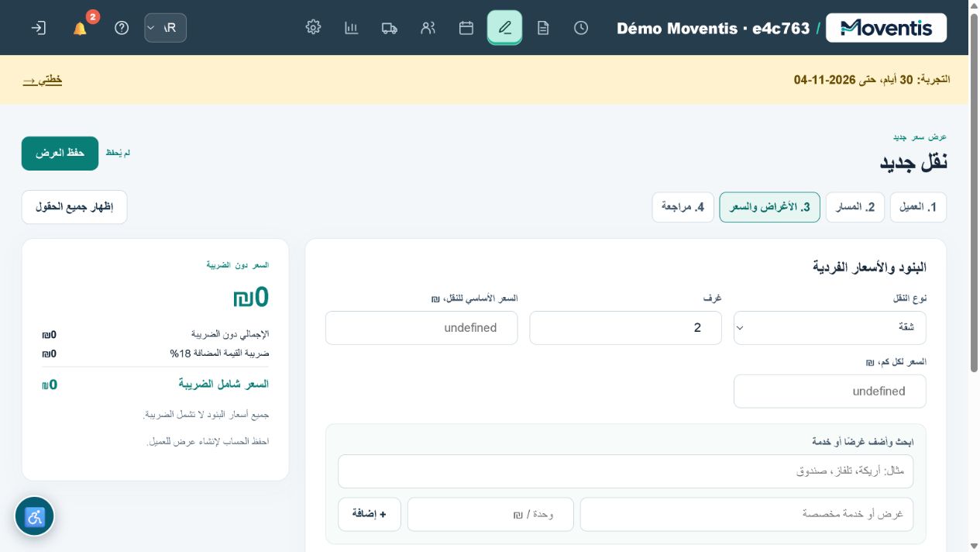Go to step 2. المسار tab

(x=855, y=207)
